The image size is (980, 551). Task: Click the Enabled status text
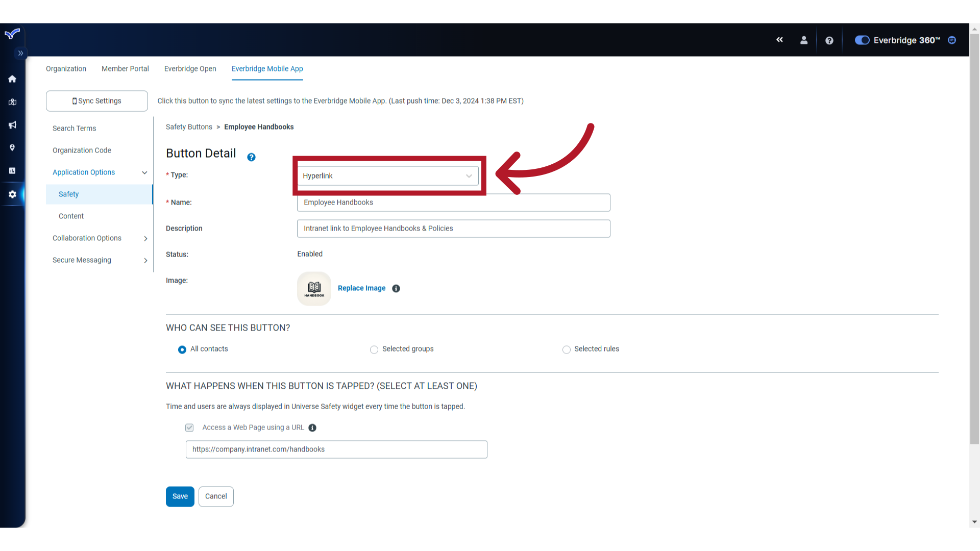[310, 254]
